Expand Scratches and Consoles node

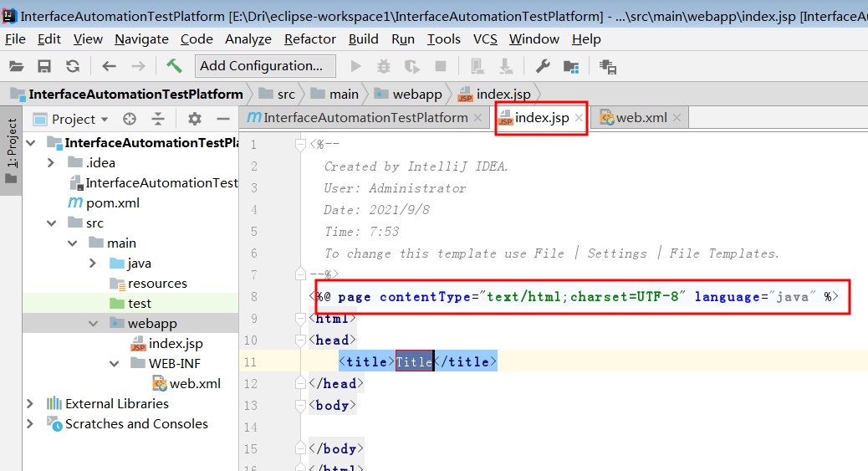(x=30, y=424)
